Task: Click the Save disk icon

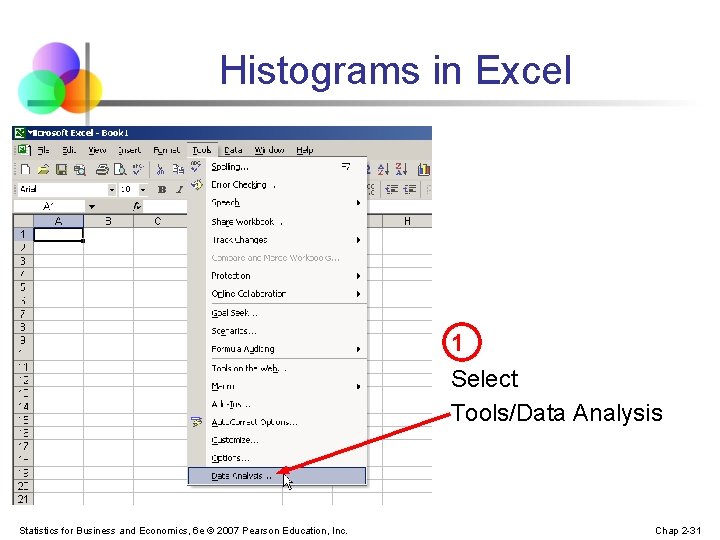Action: click(61, 169)
